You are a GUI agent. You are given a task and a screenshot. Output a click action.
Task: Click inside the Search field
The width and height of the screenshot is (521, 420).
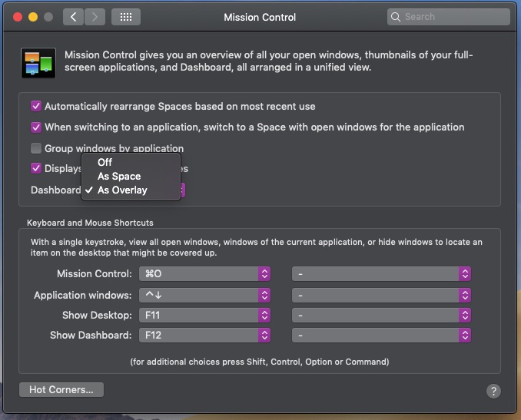[x=448, y=17]
